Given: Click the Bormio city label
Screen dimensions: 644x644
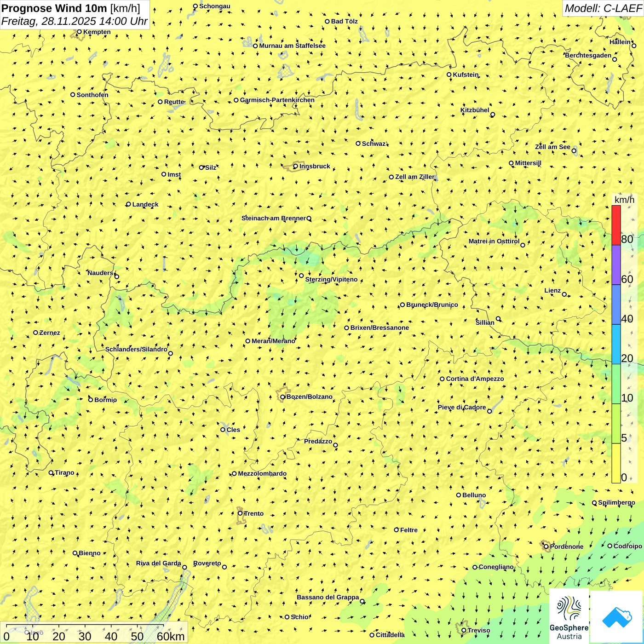Looking at the screenshot, I should 105,400.
